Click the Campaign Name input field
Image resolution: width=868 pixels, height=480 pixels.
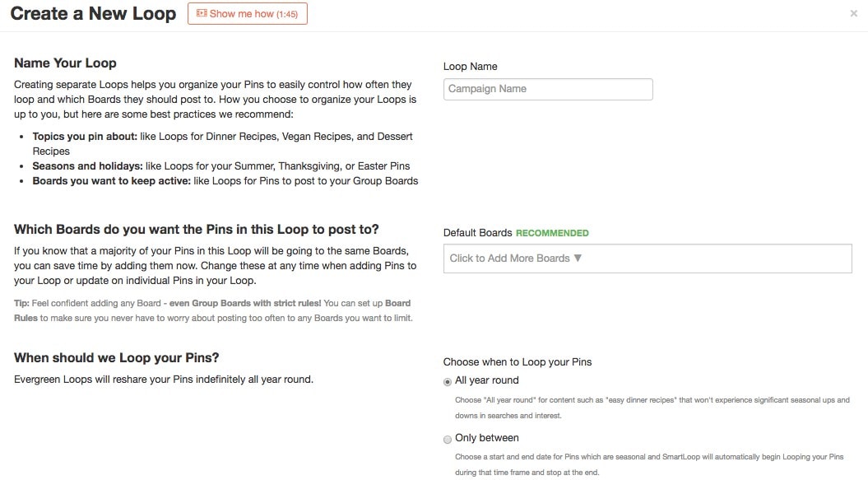click(547, 89)
